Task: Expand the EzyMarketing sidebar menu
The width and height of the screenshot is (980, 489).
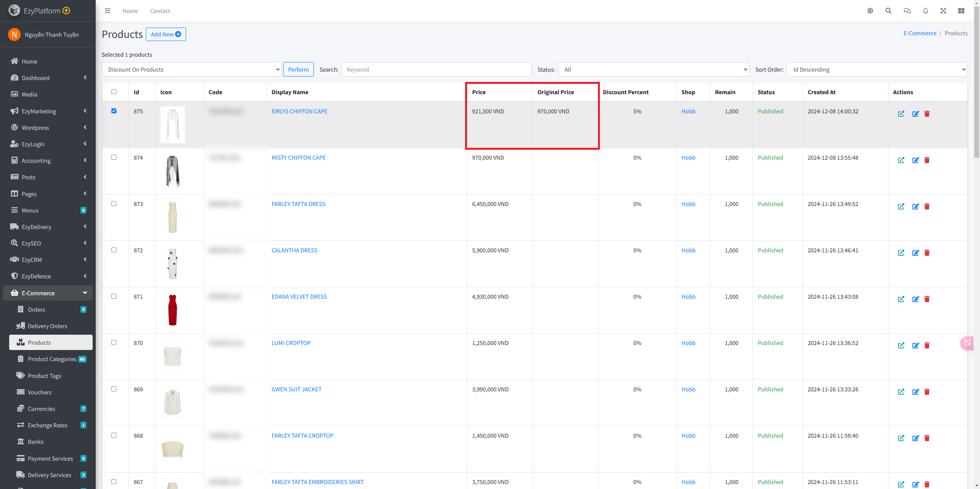Action: pos(48,111)
